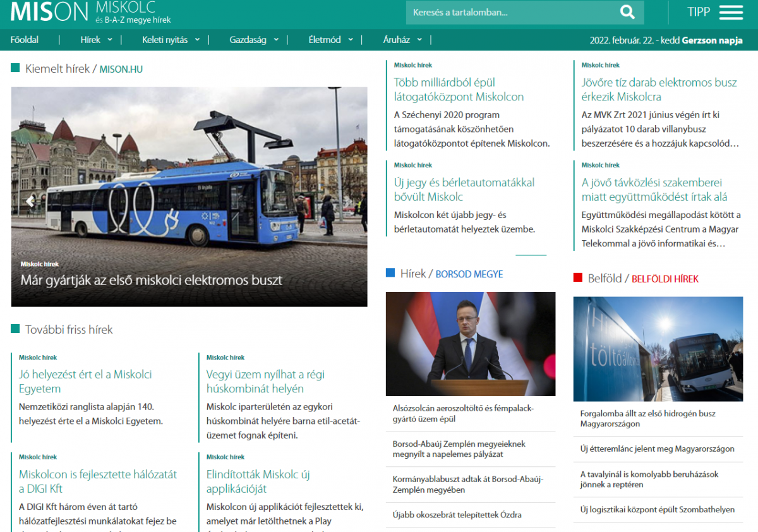Click the teal square icon beside Kiemelt hírek
Screen dimensions: 758x532
[15, 67]
